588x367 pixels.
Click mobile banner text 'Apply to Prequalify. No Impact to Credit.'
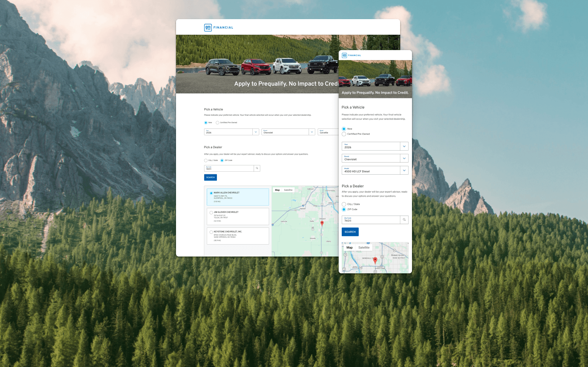[375, 93]
